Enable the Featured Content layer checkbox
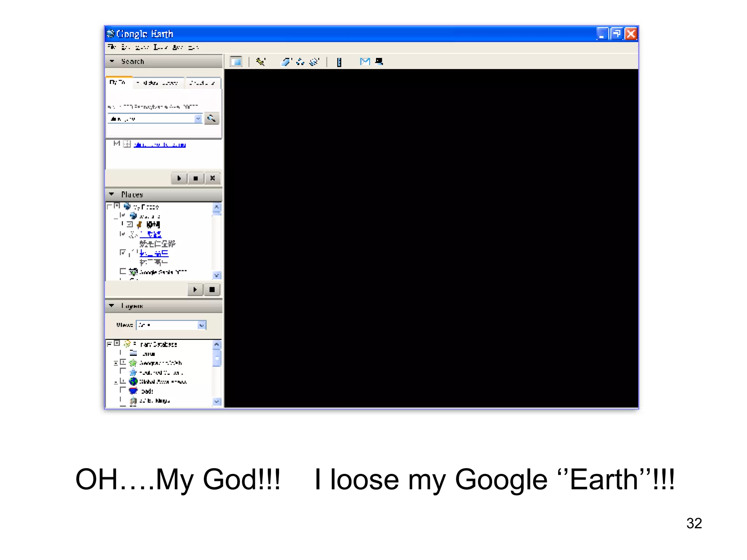 [x=123, y=372]
